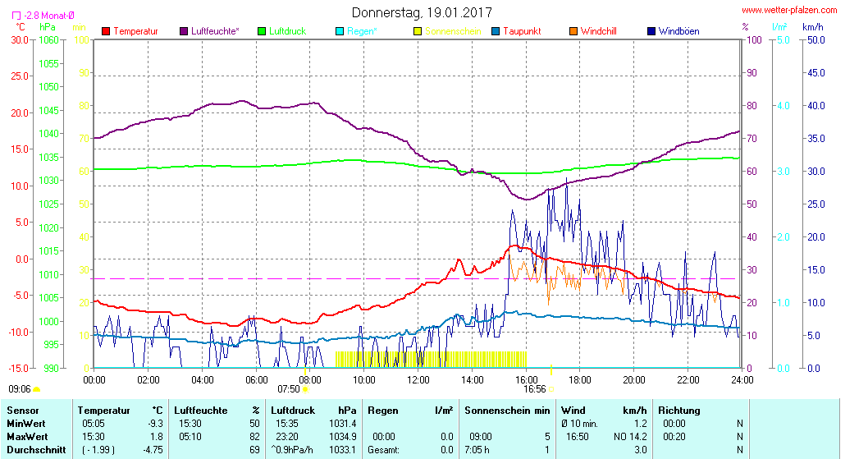The height and width of the screenshot is (459, 868).
Task: Click the hPa axis unit label at top left
Action: tap(48, 27)
